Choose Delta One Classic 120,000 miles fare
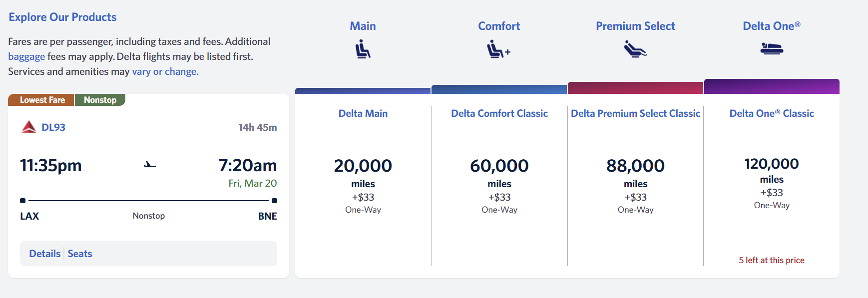Screen dimensions: 868x298 coord(772,164)
